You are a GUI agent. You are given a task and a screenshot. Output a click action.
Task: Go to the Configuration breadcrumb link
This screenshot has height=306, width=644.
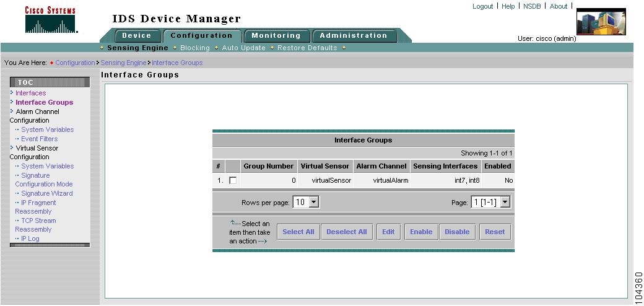pyautogui.click(x=75, y=63)
